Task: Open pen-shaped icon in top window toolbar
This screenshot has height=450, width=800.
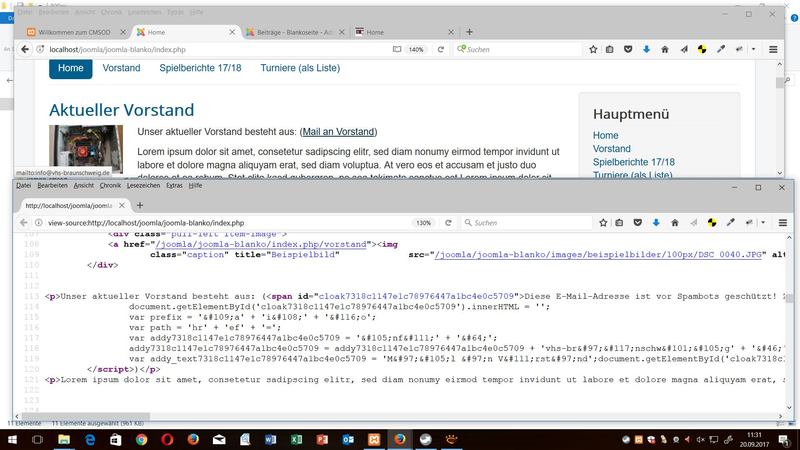Action: (721, 49)
